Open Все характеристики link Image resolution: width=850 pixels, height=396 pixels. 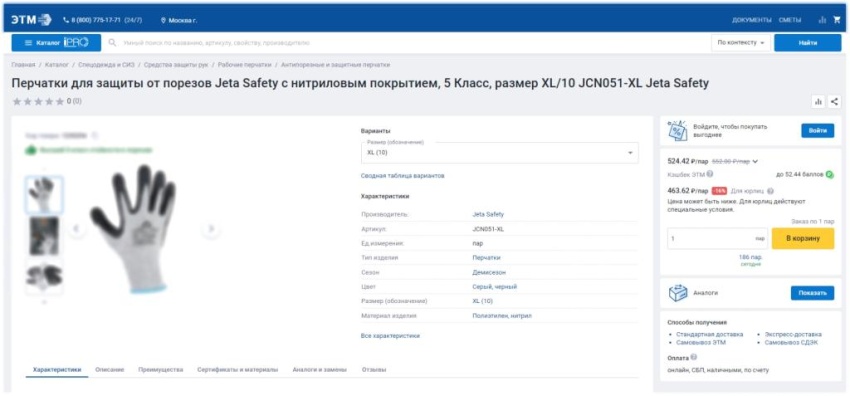[390, 336]
